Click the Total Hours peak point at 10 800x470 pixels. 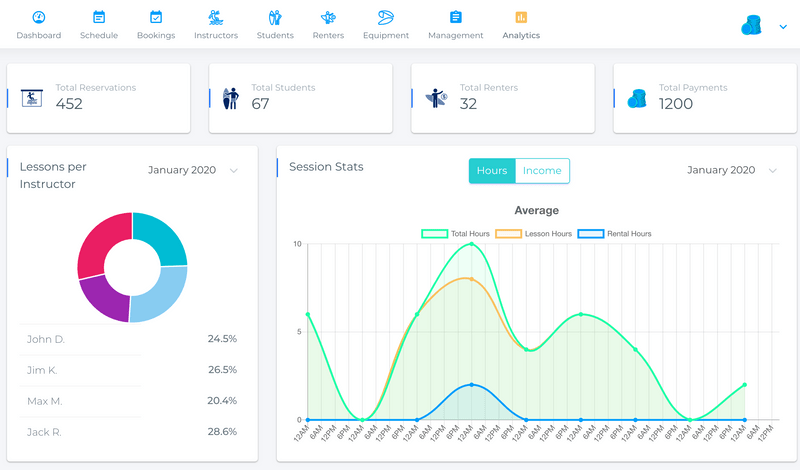[x=471, y=244]
